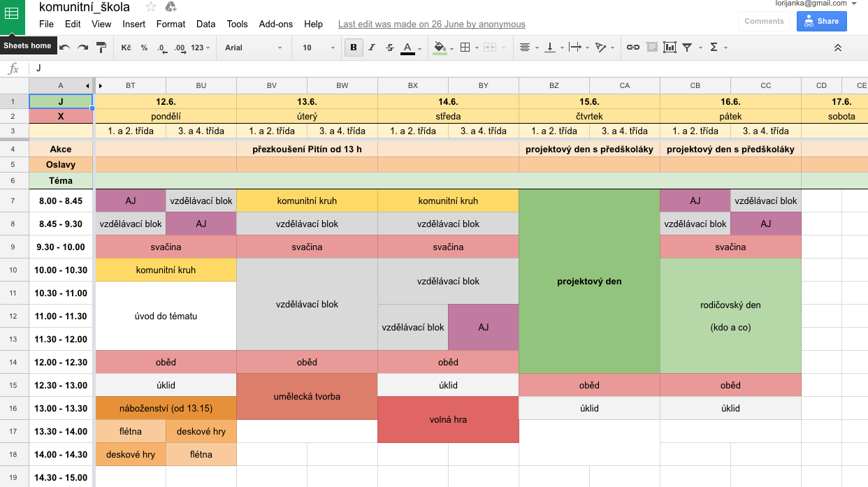The image size is (868, 487).
Task: Select the 'volná hra' red cell
Action: coord(448,419)
